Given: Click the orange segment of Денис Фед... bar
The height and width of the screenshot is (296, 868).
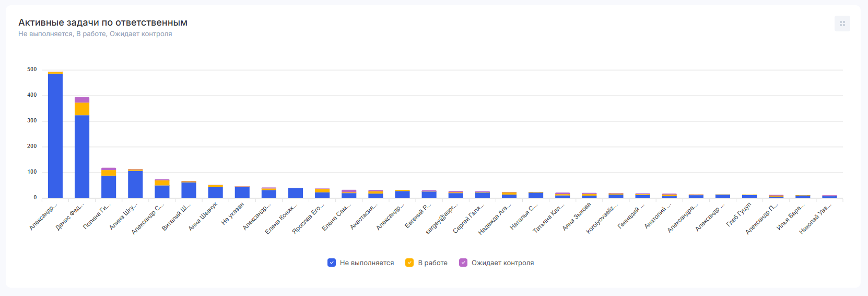Looking at the screenshot, I should tap(82, 109).
